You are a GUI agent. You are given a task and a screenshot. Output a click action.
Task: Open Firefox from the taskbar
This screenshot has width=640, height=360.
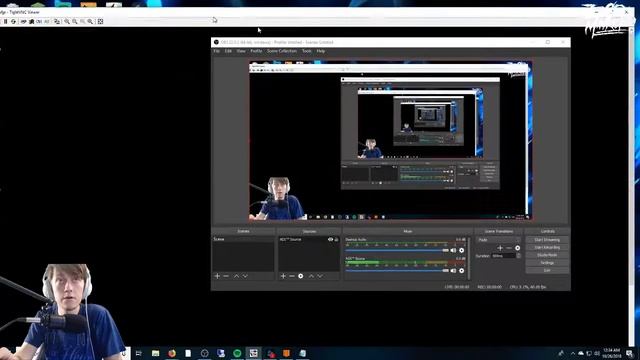pyautogui.click(x=172, y=353)
